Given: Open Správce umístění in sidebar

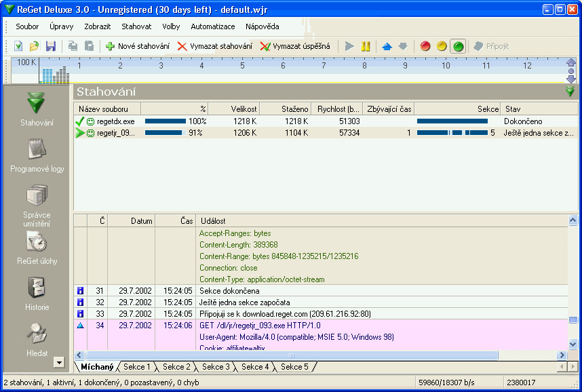Looking at the screenshot, I should pos(37,205).
